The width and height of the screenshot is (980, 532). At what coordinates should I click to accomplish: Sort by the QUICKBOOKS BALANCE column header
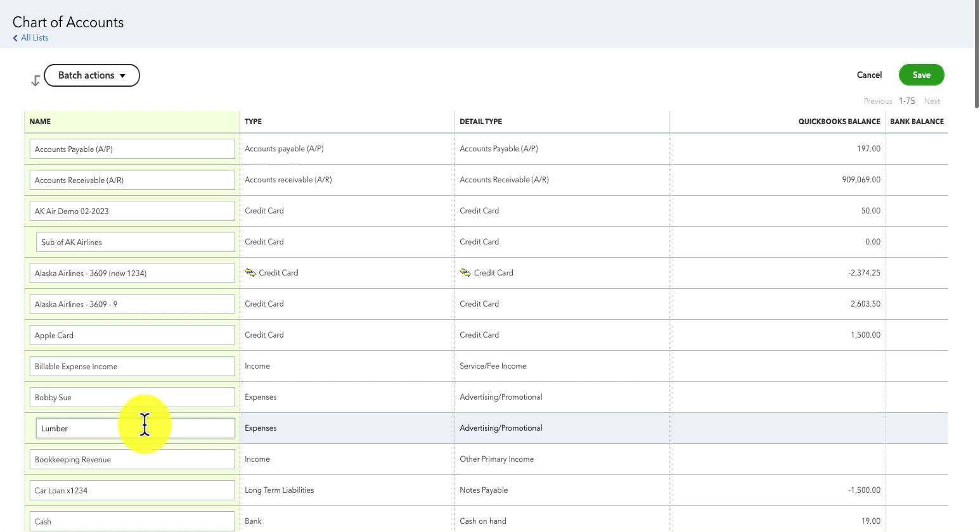(x=839, y=122)
